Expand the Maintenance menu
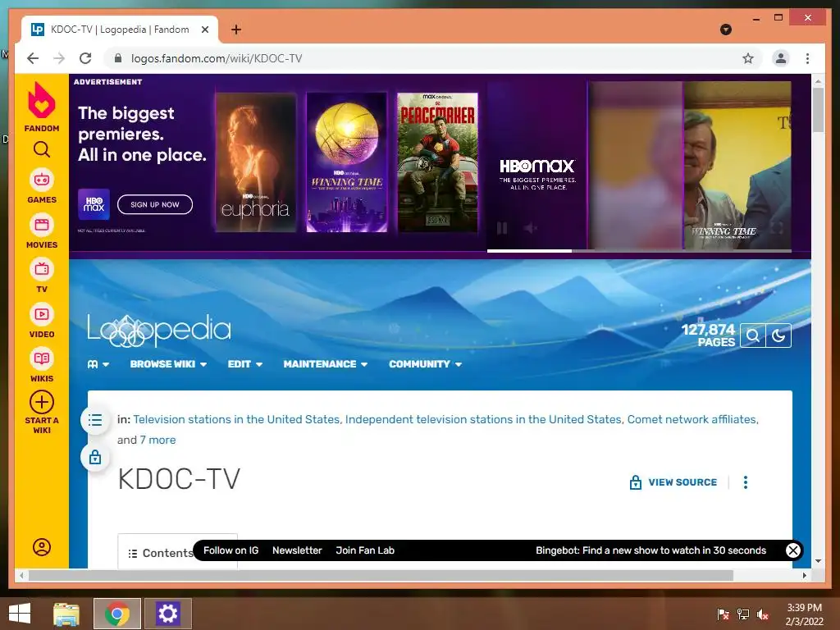This screenshot has height=630, width=840. tap(325, 364)
